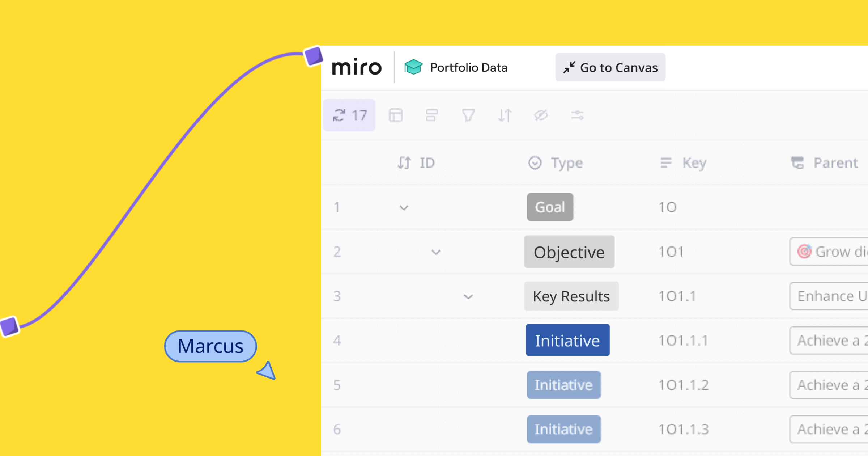Open the table layout icon
This screenshot has height=456, width=868.
(x=395, y=115)
